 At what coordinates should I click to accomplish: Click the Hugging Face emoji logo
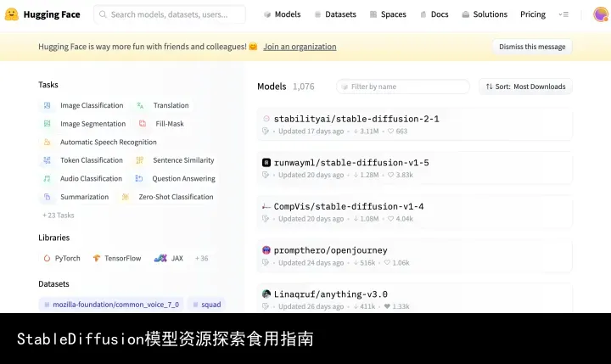(12, 14)
